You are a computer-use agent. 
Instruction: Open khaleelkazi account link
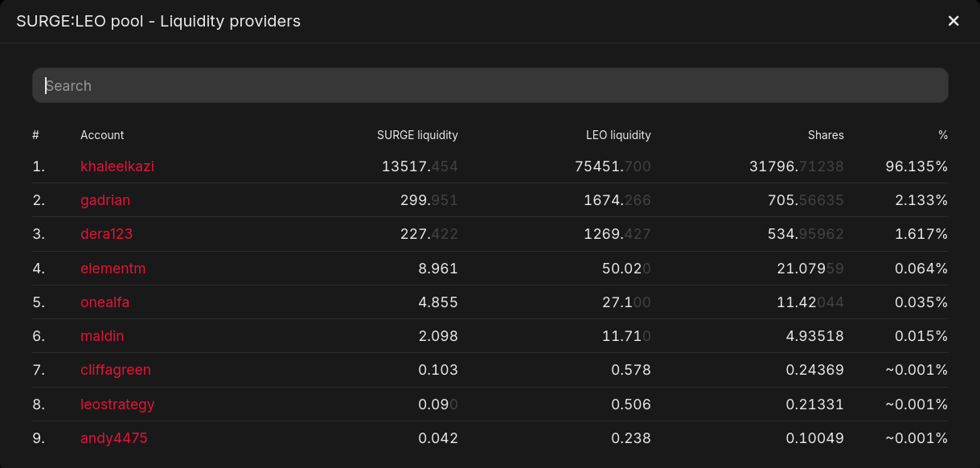[117, 166]
